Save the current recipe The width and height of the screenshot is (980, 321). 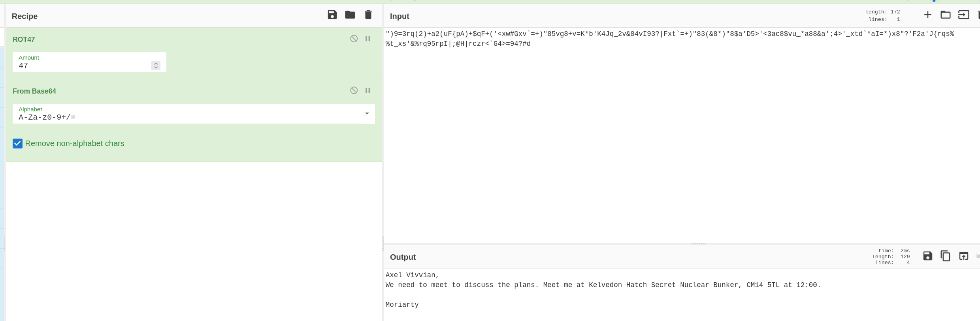(x=332, y=15)
